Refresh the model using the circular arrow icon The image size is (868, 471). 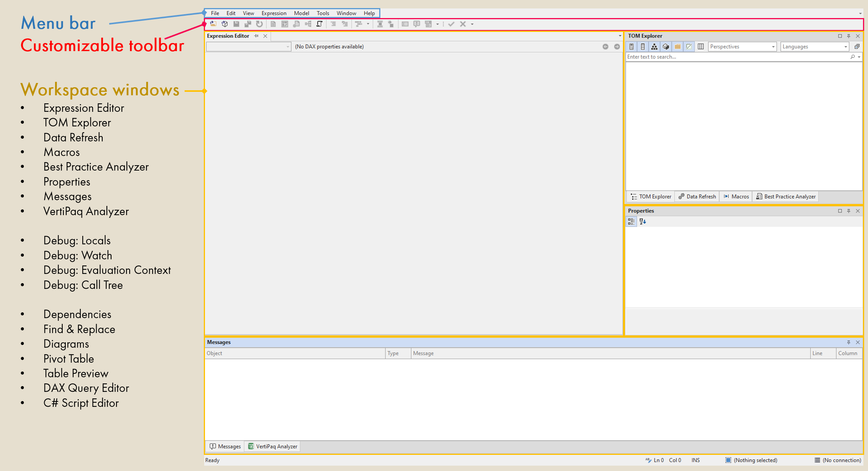[260, 24]
